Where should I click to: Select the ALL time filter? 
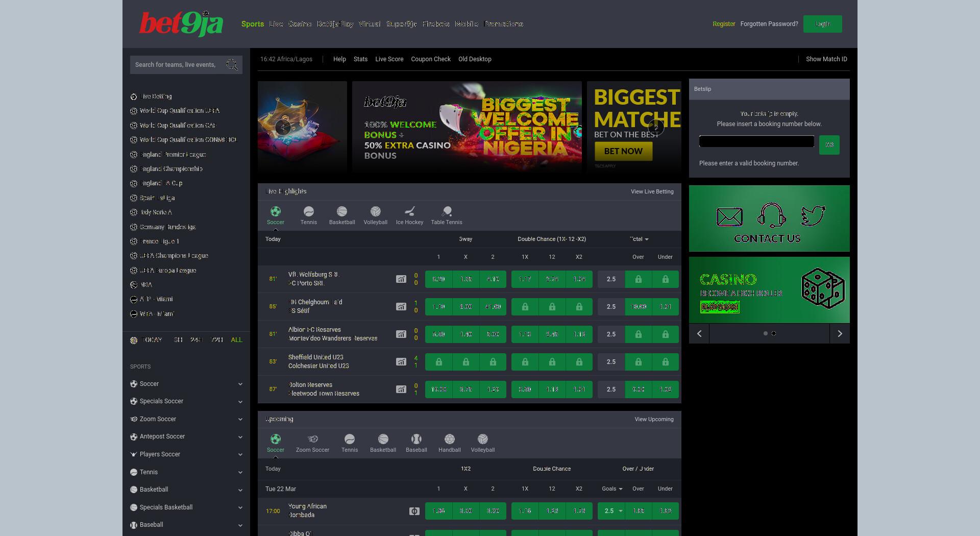[237, 340]
